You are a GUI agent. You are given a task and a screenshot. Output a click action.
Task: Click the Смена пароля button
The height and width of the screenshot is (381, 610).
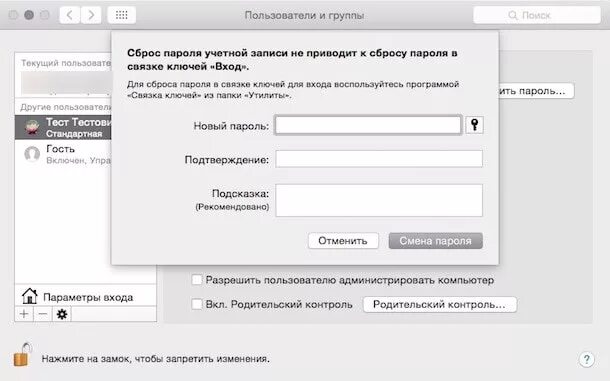tap(435, 241)
